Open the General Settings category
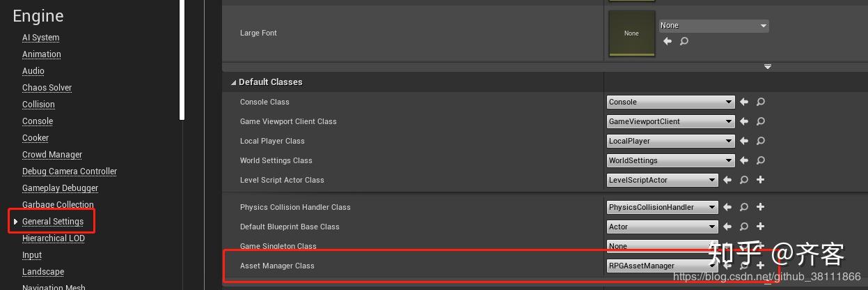Image resolution: width=868 pixels, height=290 pixels. (53, 222)
